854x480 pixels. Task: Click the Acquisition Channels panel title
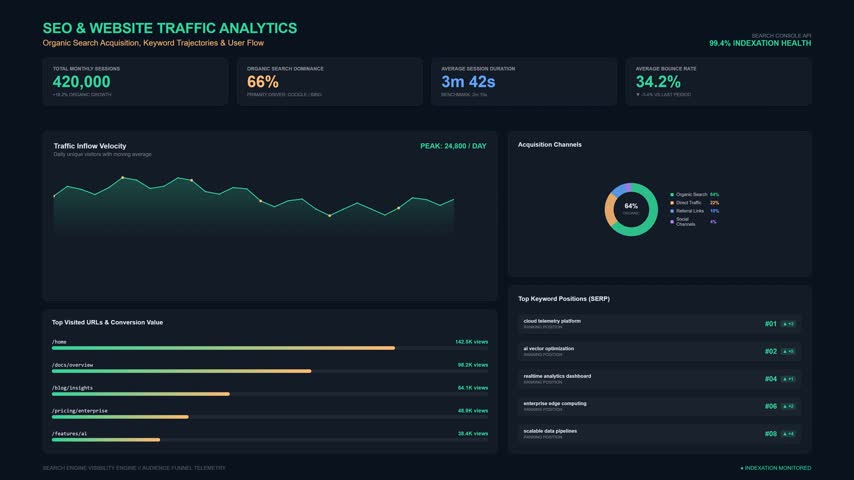tap(550, 144)
